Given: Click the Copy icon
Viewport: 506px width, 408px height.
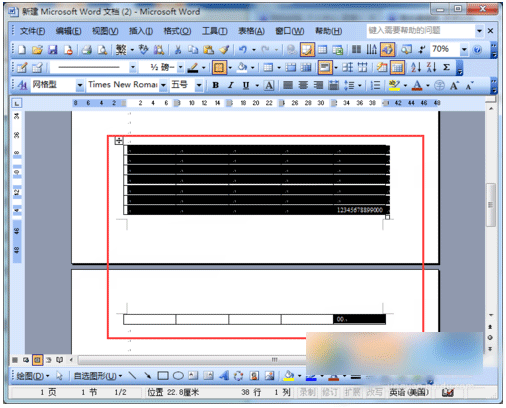Looking at the screenshot, I should pyautogui.click(x=193, y=50).
